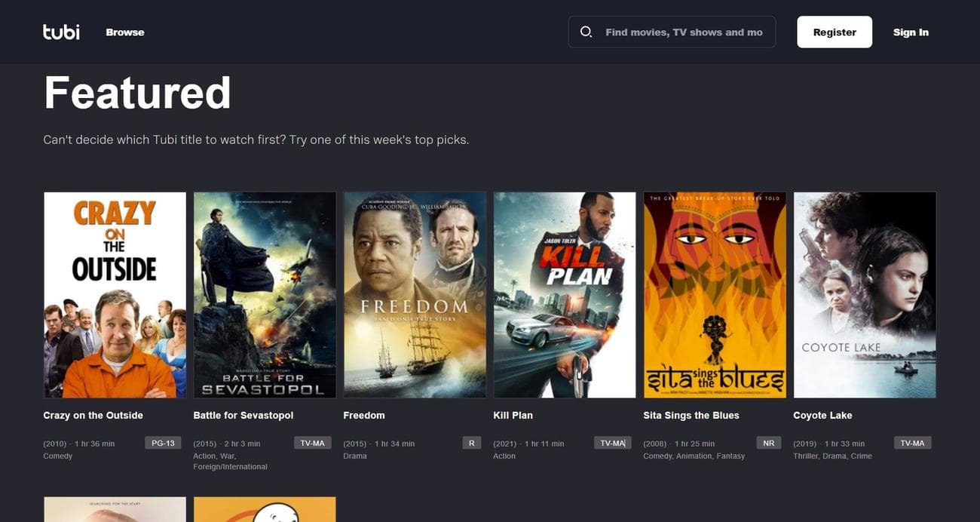Open the Kill Plan poster
The height and width of the screenshot is (522, 980).
[565, 294]
